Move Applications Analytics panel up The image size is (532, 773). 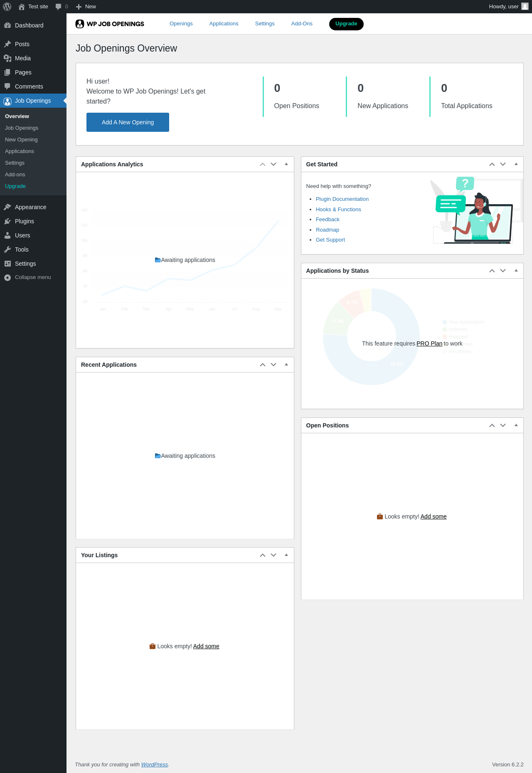pos(263,164)
